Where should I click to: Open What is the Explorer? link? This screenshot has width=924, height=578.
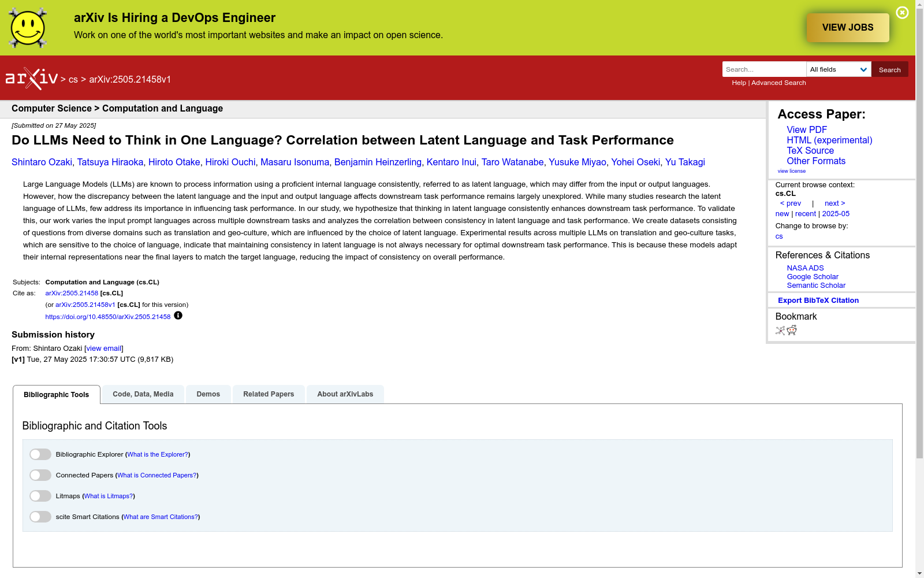[158, 455]
